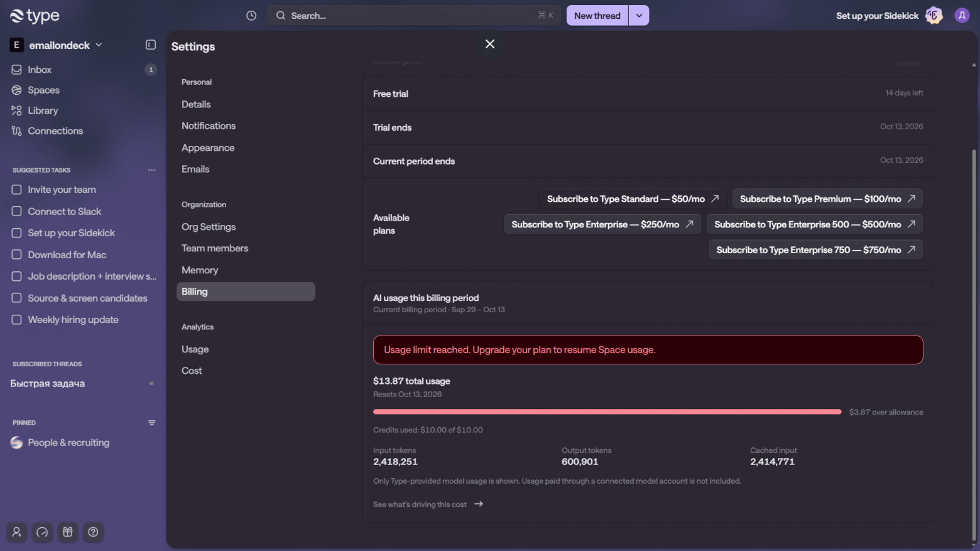Open the user profile avatar
980x551 pixels.
(x=962, y=16)
